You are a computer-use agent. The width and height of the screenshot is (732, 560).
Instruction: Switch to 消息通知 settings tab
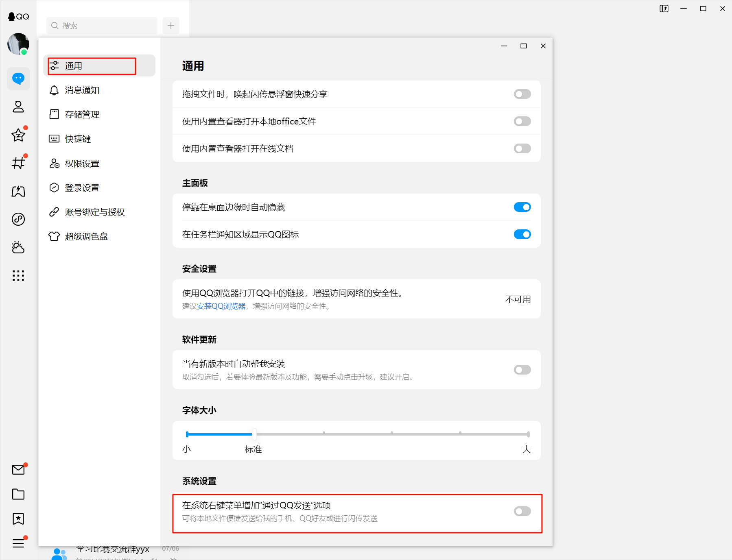[x=82, y=90]
